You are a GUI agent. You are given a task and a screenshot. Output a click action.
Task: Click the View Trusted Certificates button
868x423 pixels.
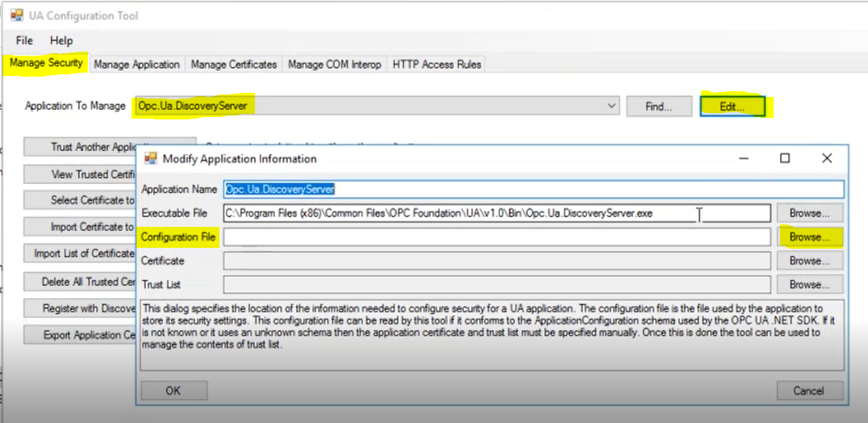81,174
